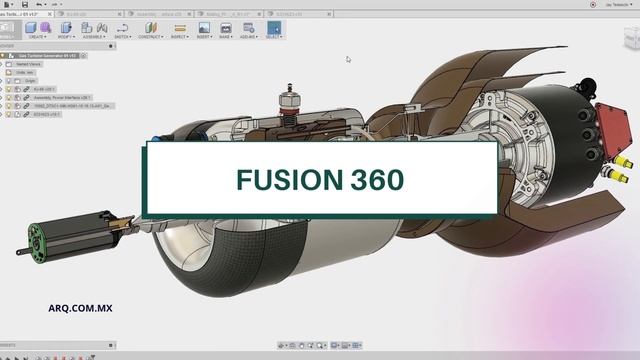Screen dimensions: 640x360
Task: Open the ADD-INS dropdown menu
Action: (249, 37)
